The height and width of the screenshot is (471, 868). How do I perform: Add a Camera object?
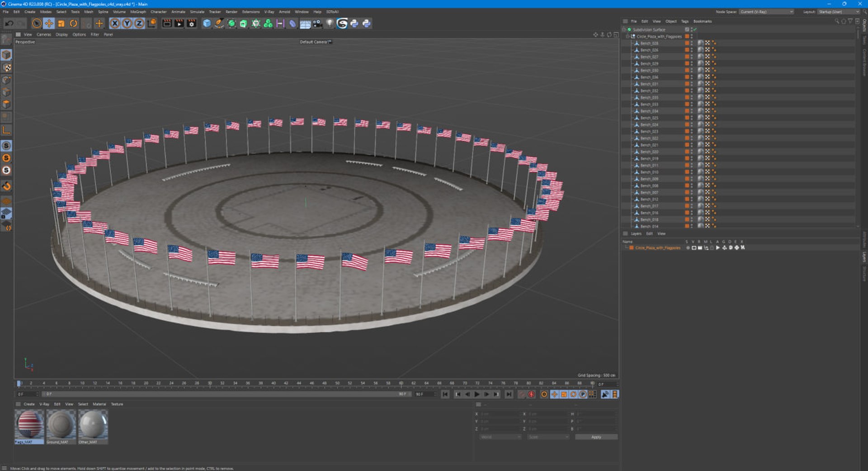point(317,24)
